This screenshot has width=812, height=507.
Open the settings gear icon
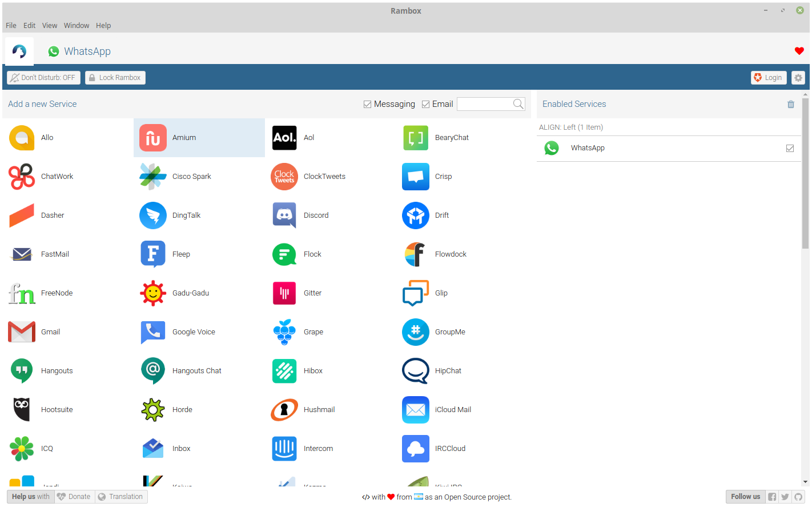click(798, 78)
